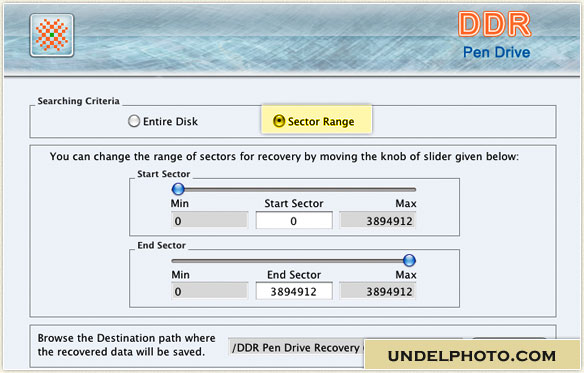Select the Sector Range radio button

click(279, 121)
